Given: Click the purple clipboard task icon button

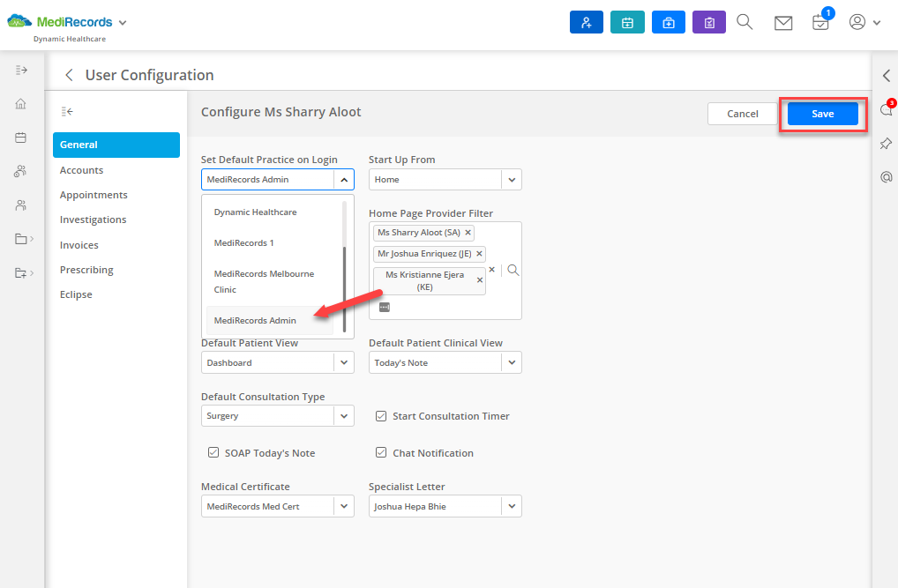Looking at the screenshot, I should [x=709, y=22].
